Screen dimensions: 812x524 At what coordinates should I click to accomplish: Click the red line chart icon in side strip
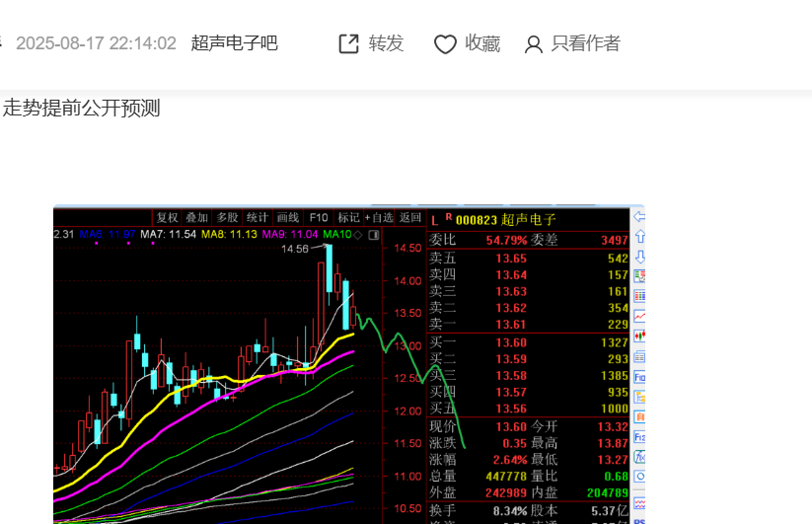coord(639,316)
